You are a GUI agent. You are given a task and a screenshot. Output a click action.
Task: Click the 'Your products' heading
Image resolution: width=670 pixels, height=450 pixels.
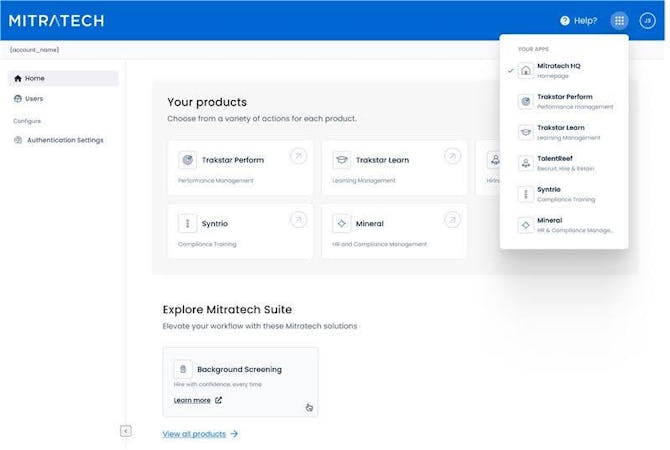207,102
